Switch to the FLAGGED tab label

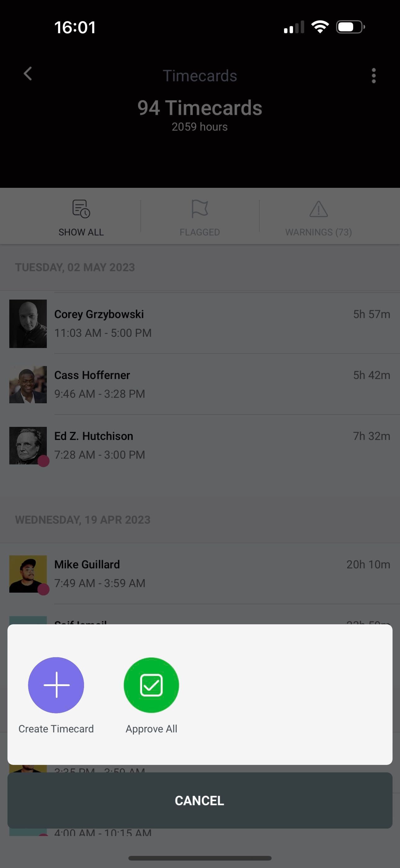click(x=200, y=232)
